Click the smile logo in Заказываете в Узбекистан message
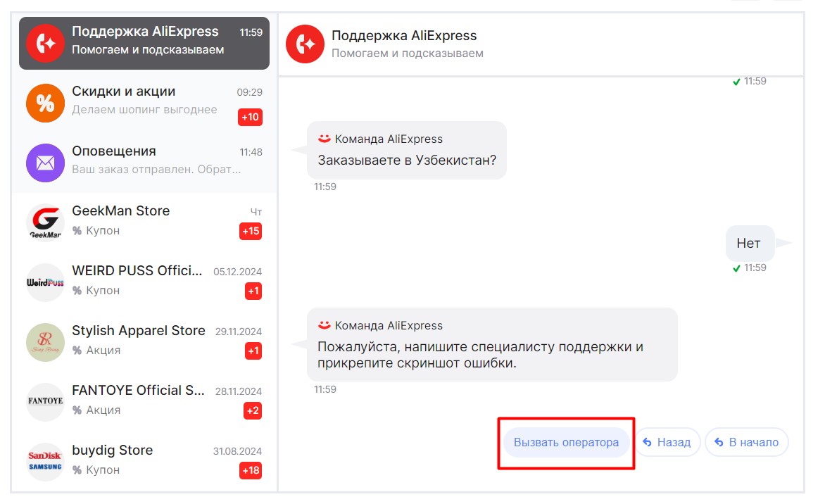 click(324, 139)
